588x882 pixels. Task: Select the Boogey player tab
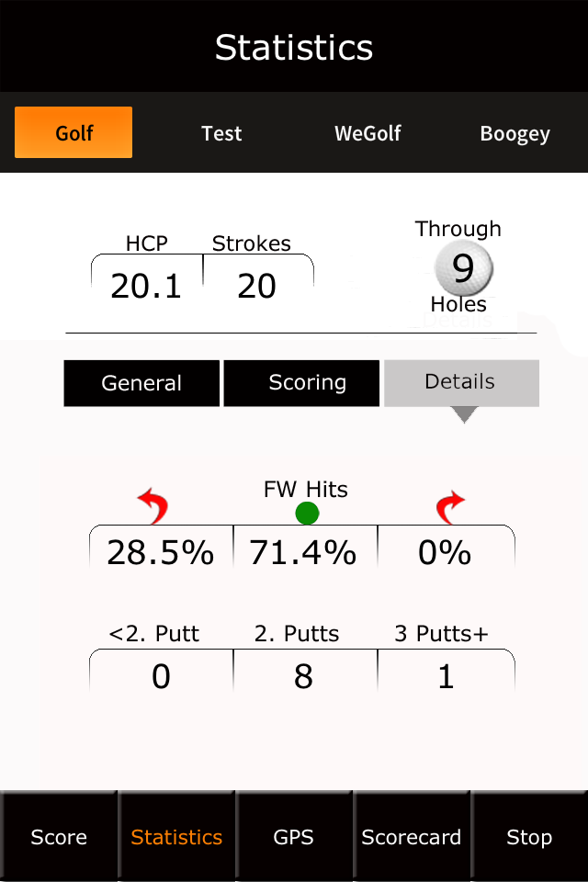(x=514, y=133)
